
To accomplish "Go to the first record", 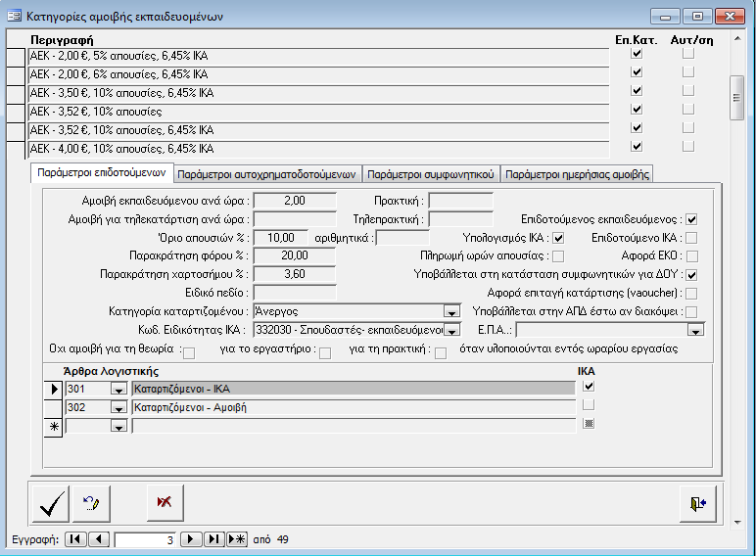I will tap(74, 539).
